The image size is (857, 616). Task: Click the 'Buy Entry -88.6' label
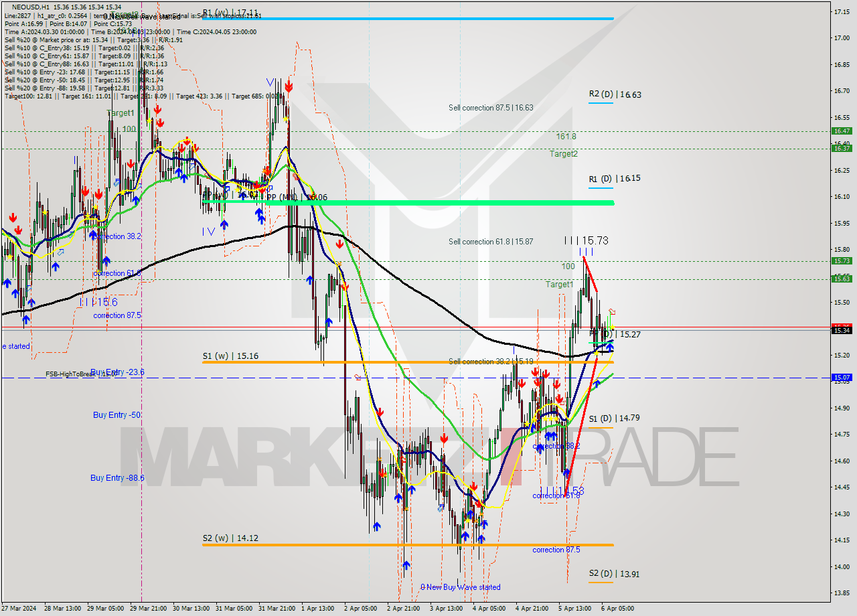point(117,477)
